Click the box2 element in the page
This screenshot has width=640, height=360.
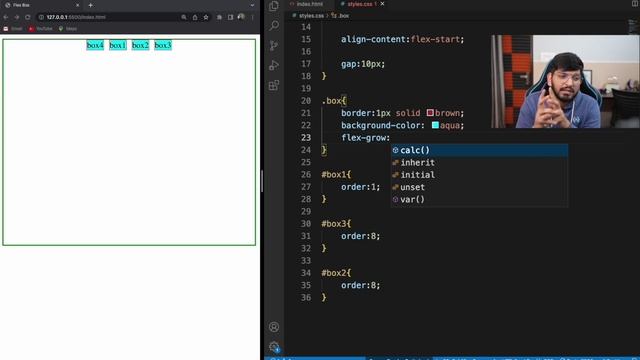pos(140,45)
